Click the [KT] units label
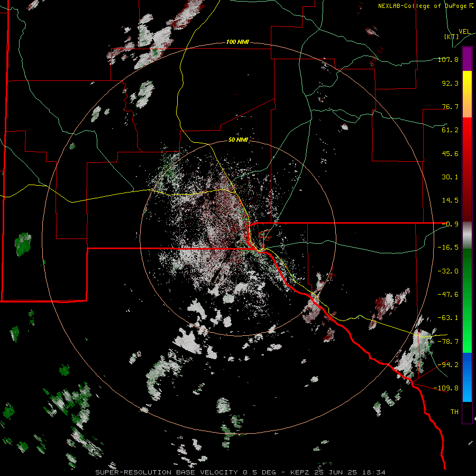The image size is (476, 476). 452,36
